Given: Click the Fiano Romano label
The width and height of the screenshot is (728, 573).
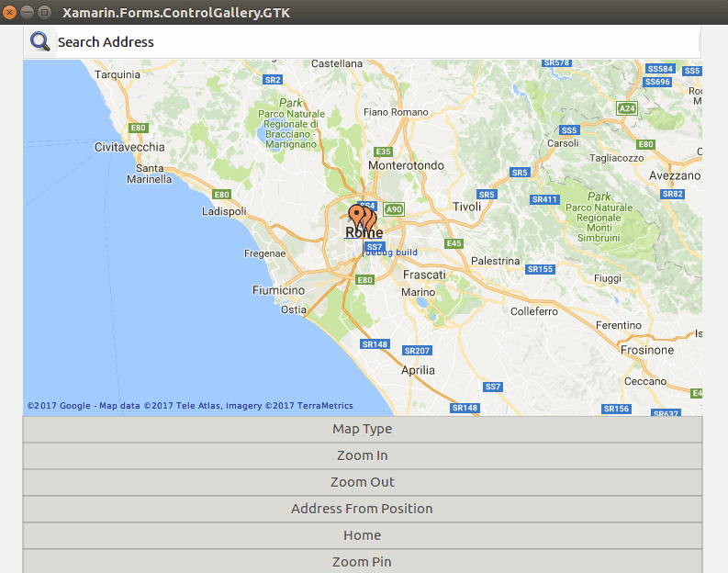Looking at the screenshot, I should tap(396, 112).
